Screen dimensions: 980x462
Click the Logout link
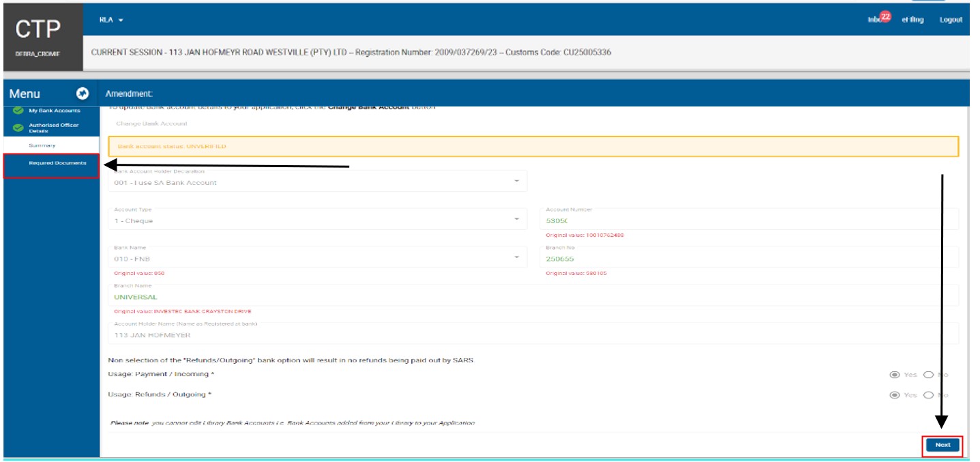pos(951,20)
